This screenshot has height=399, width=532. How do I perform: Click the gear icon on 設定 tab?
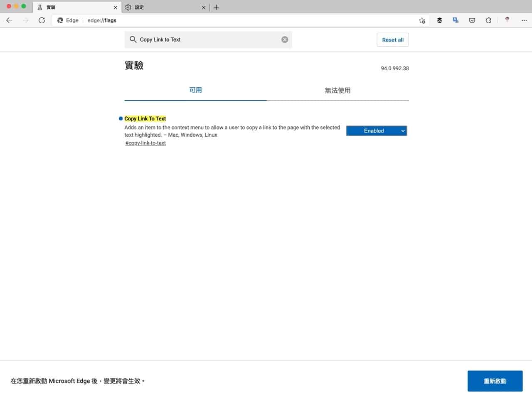(x=128, y=7)
